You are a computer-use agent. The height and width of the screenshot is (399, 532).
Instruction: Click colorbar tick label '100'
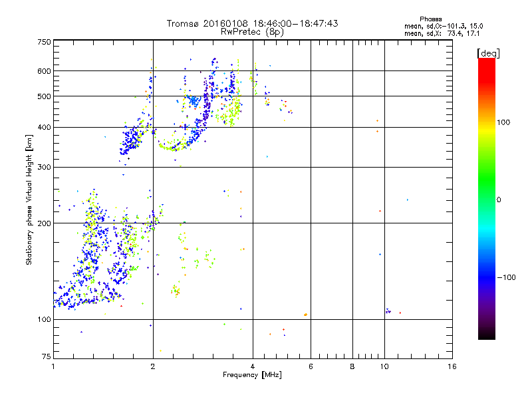[x=503, y=122]
